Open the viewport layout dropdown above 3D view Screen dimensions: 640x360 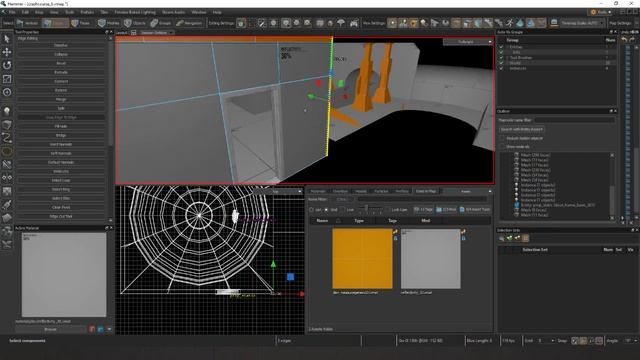157,33
